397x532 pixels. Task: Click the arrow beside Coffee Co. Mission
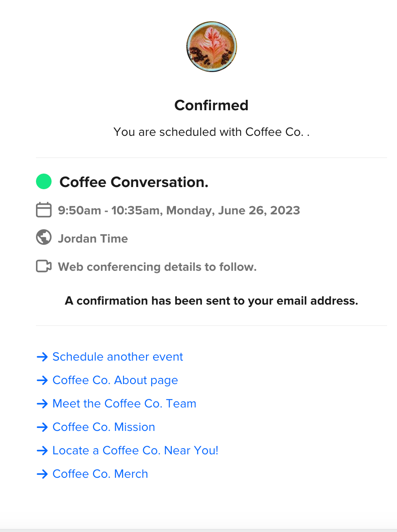[42, 427]
